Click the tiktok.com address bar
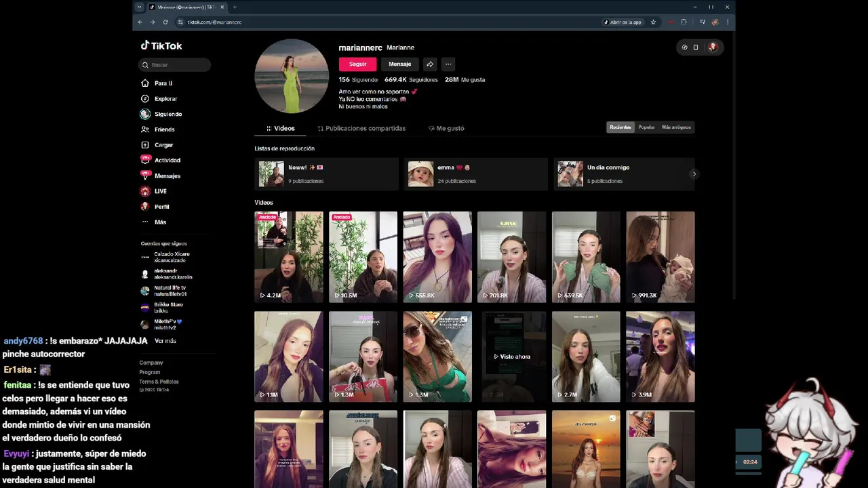This screenshot has width=868, height=488. point(387,22)
